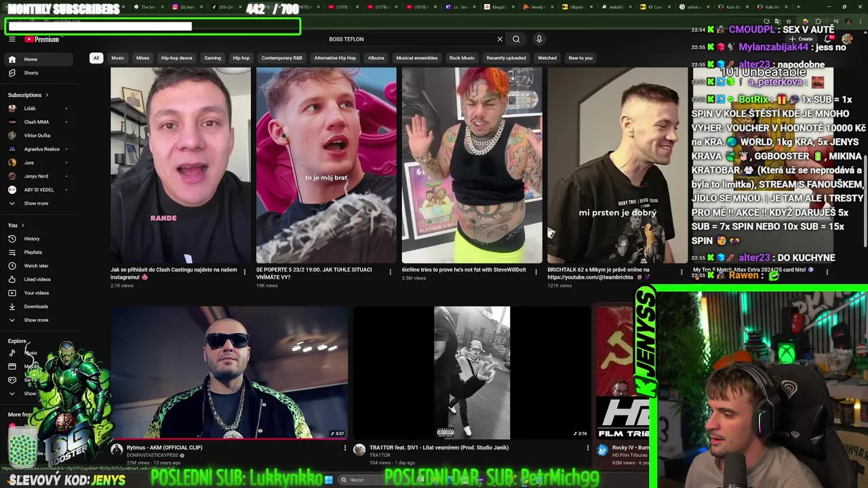Go to YouTube Premium logo home

point(42,39)
